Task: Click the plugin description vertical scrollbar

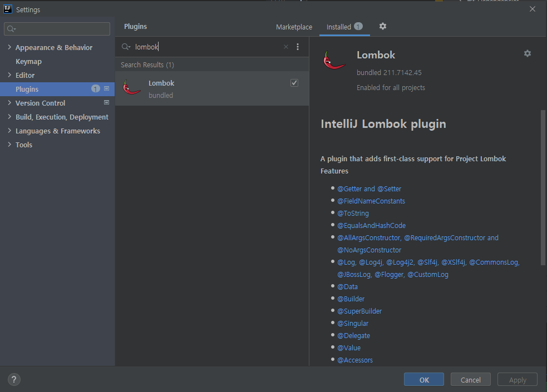Action: (x=543, y=188)
